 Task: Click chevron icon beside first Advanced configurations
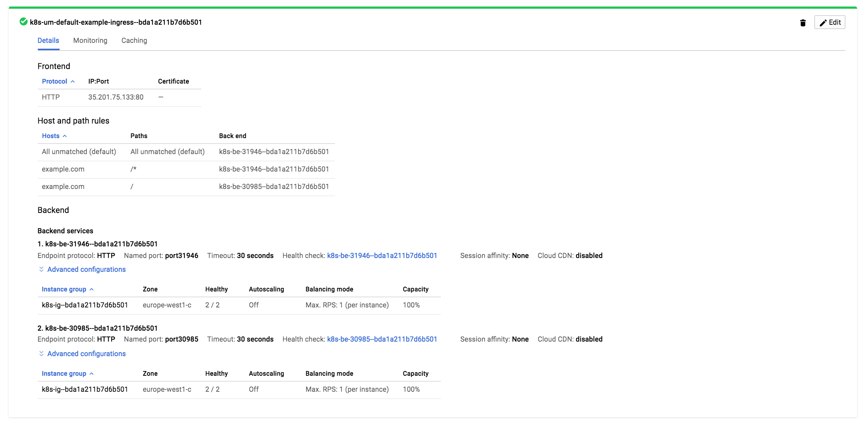[x=41, y=269]
